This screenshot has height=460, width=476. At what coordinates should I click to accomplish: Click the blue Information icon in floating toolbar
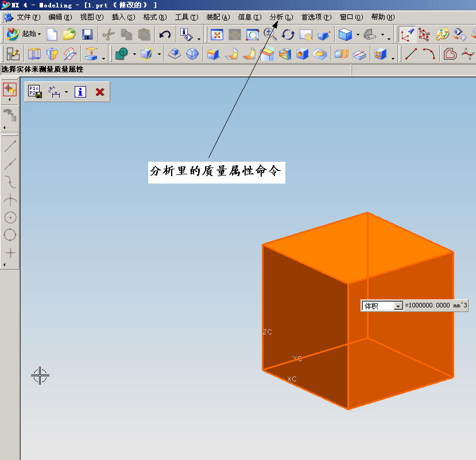[x=80, y=92]
